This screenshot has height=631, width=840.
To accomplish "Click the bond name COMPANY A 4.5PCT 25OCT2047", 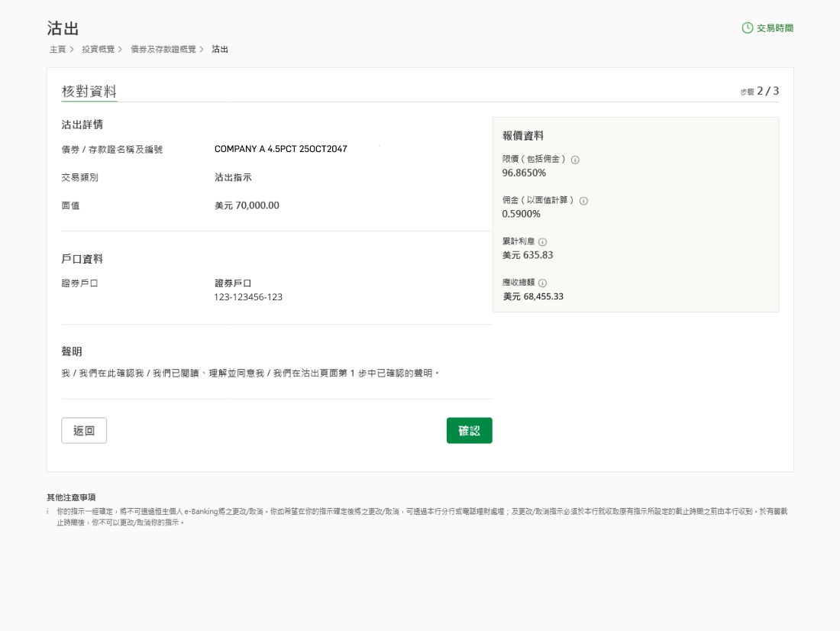I will [280, 149].
